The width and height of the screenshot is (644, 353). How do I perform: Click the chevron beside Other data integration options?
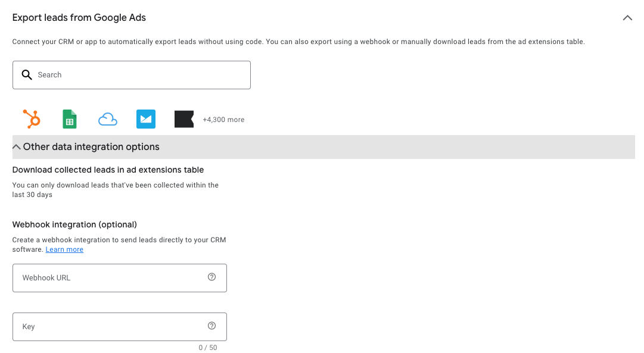click(17, 146)
